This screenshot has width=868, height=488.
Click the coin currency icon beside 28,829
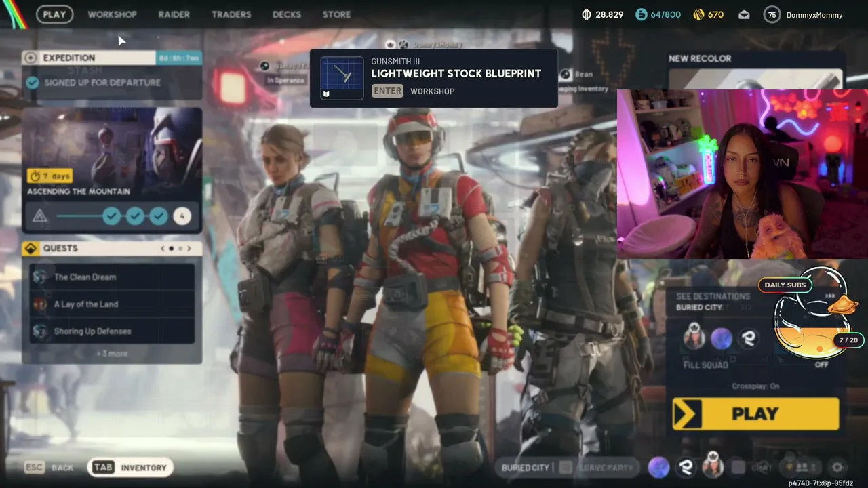pyautogui.click(x=587, y=14)
